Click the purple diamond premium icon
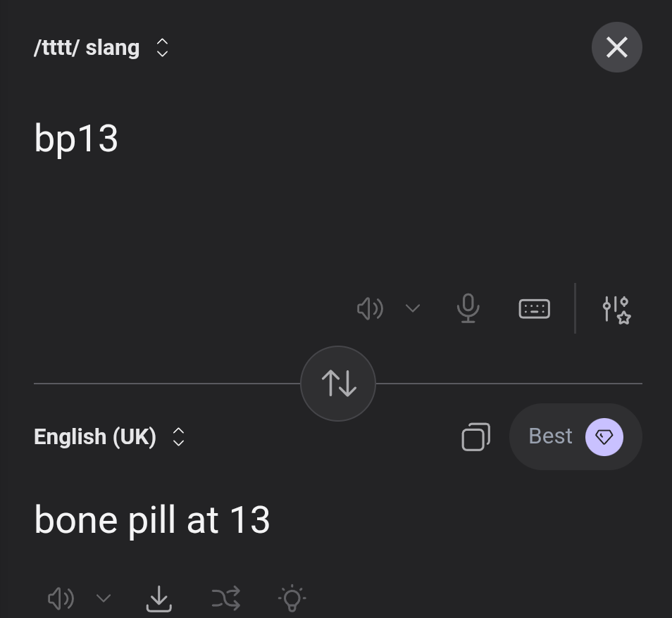Image resolution: width=672 pixels, height=618 pixels. [604, 436]
